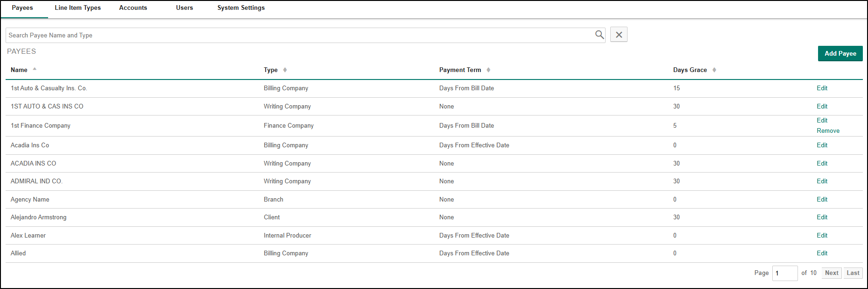The width and height of the screenshot is (868, 289).
Task: Edit Alejandro Armstrong client
Action: pyautogui.click(x=822, y=217)
